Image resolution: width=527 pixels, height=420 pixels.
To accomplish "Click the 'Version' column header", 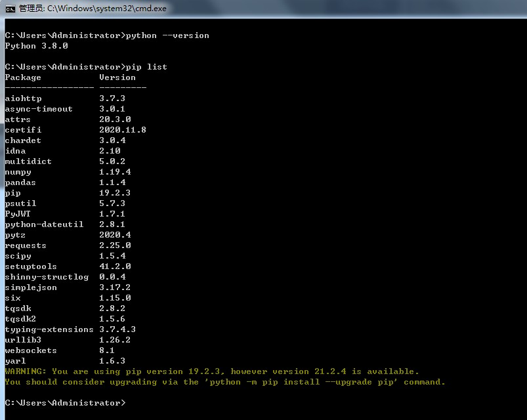I will point(117,77).
